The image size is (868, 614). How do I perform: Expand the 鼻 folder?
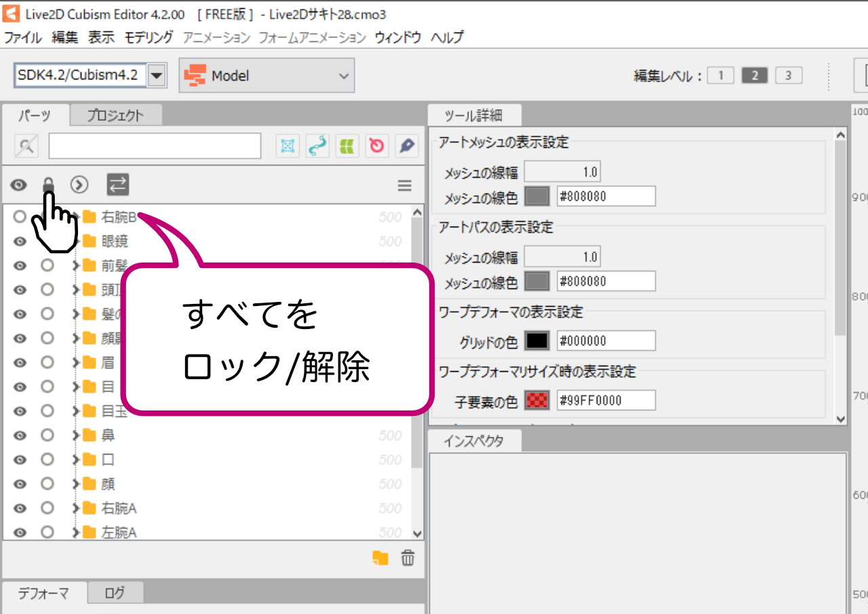(77, 436)
